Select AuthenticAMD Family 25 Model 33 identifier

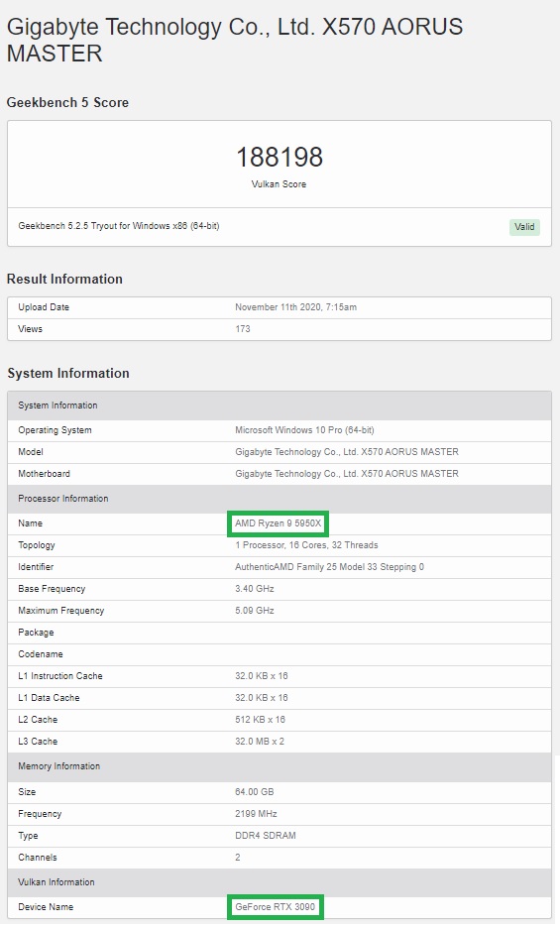pos(330,567)
